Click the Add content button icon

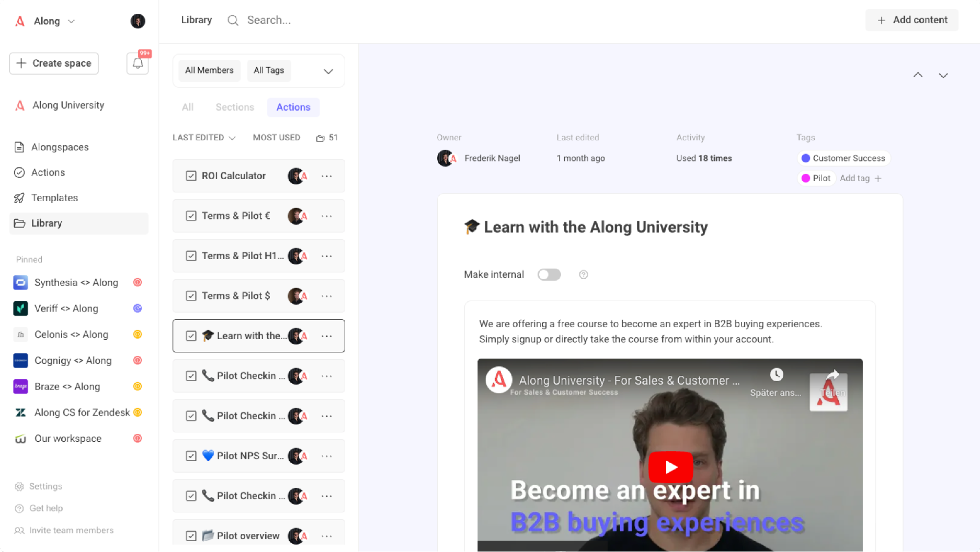pos(882,20)
